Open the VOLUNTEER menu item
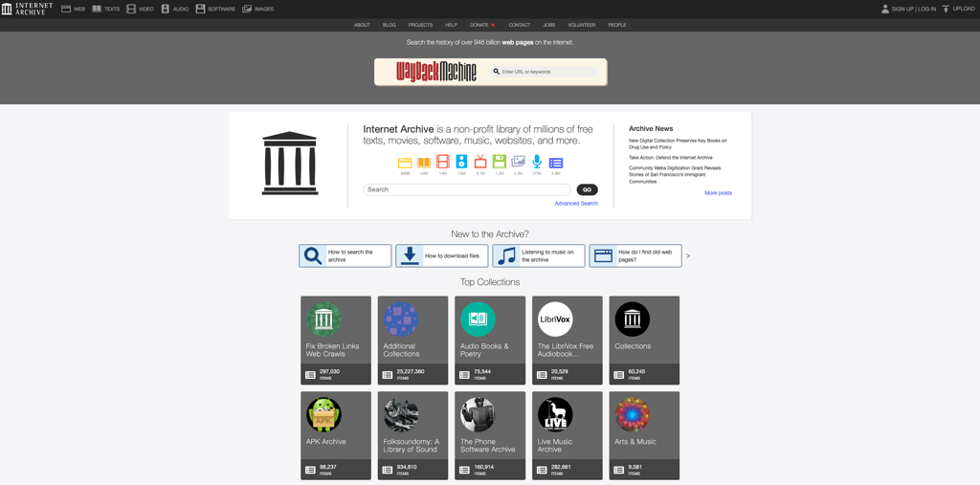The width and height of the screenshot is (980, 485). (x=582, y=25)
